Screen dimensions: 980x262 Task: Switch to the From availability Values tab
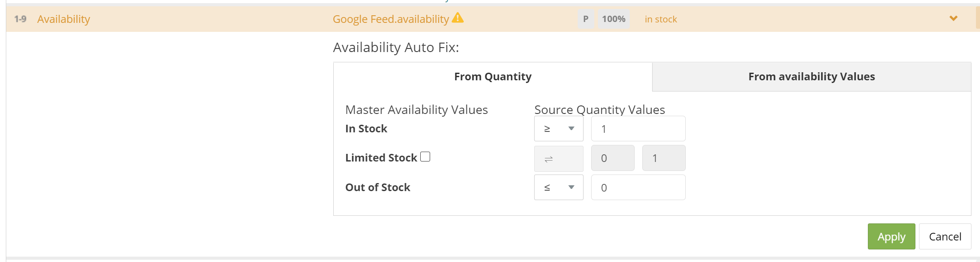click(811, 77)
